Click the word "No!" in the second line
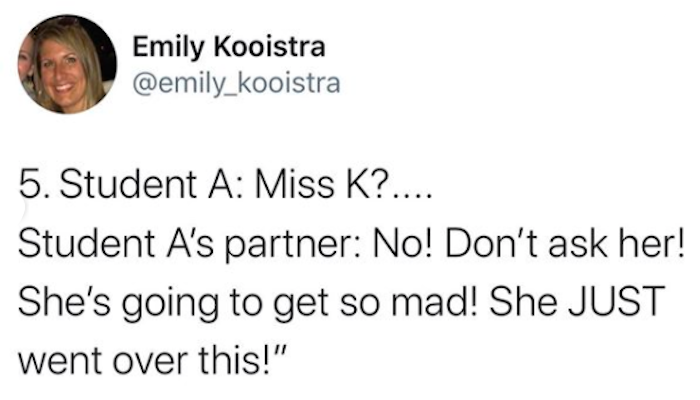 [x=402, y=243]
